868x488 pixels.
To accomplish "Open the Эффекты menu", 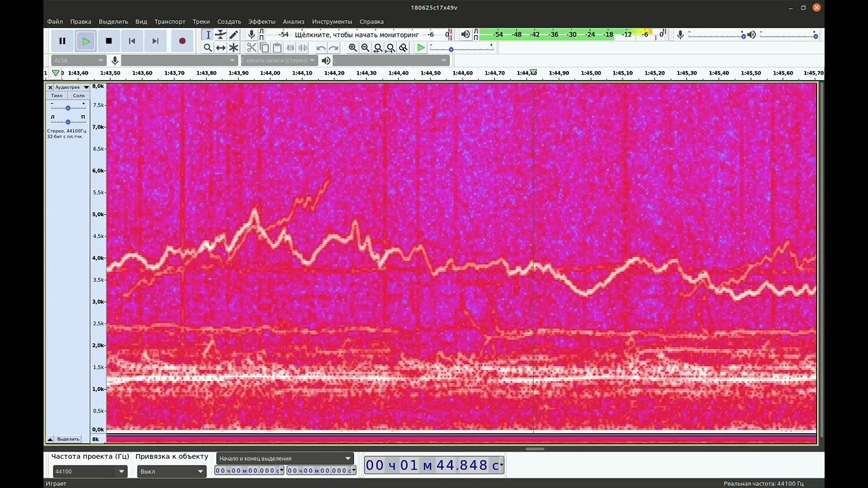I will [262, 22].
